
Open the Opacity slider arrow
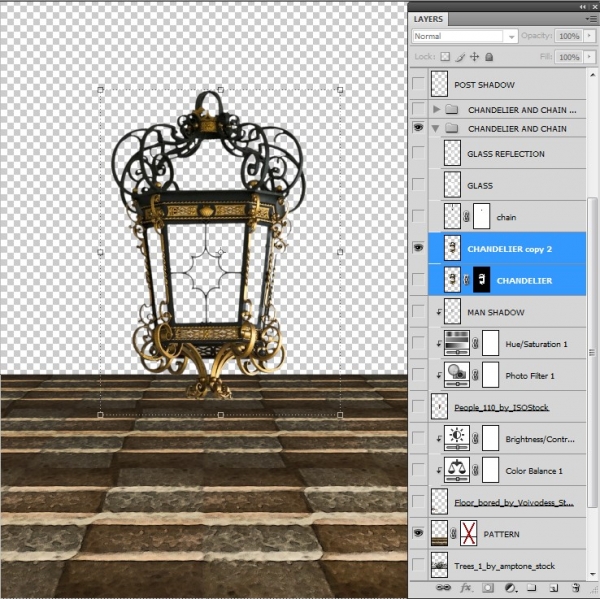tap(589, 36)
